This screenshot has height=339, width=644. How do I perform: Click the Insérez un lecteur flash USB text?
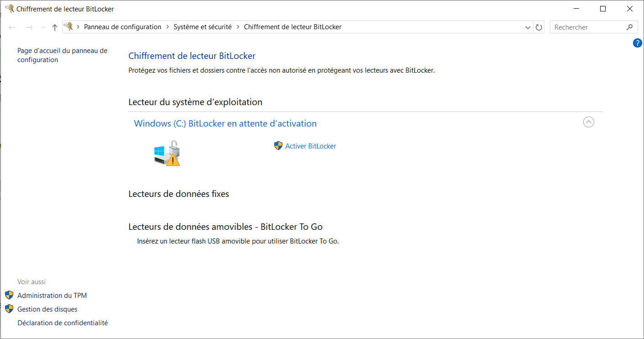pyautogui.click(x=238, y=241)
